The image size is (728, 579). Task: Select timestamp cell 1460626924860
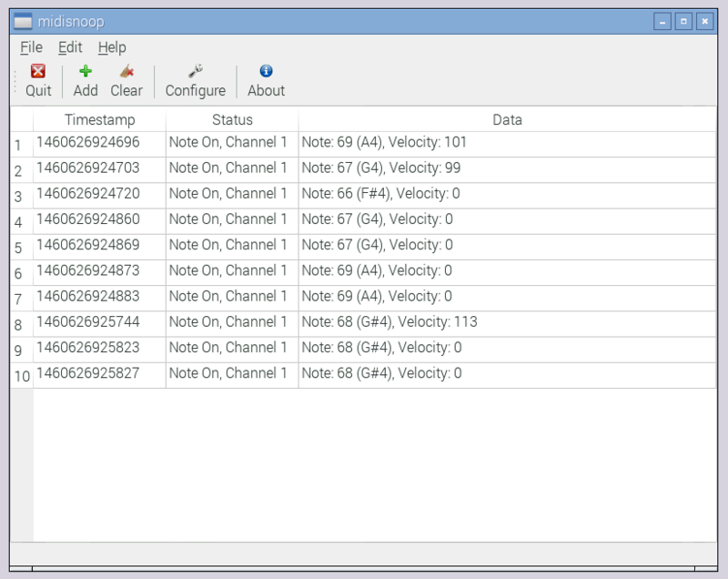point(99,221)
